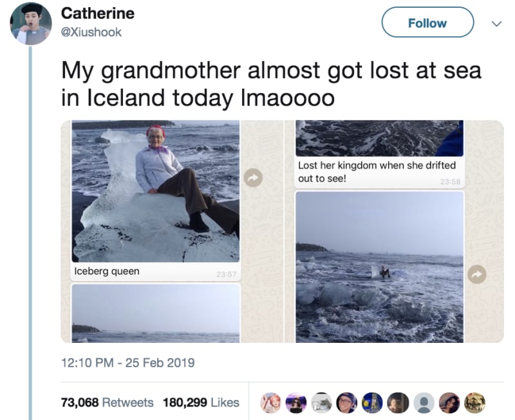Click forward arrow beside Iceberg queen photo
Image resolution: width=515 pixels, height=420 pixels.
253,178
